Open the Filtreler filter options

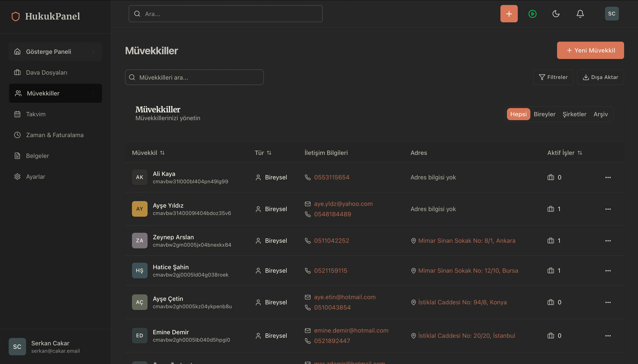click(553, 77)
